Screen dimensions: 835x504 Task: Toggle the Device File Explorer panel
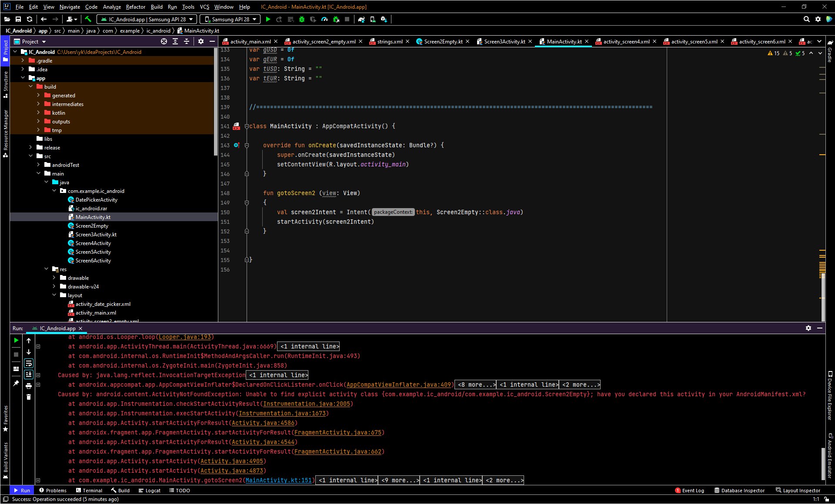pyautogui.click(x=830, y=395)
